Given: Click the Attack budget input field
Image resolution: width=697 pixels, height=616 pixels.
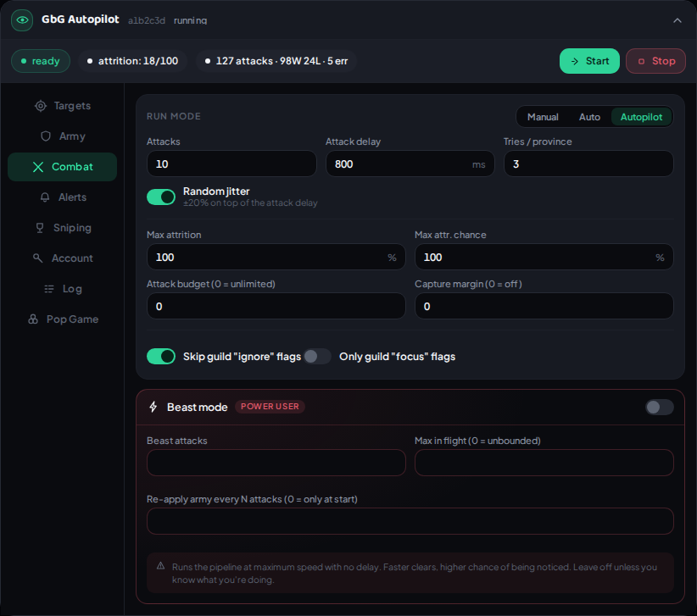Looking at the screenshot, I should click(276, 306).
